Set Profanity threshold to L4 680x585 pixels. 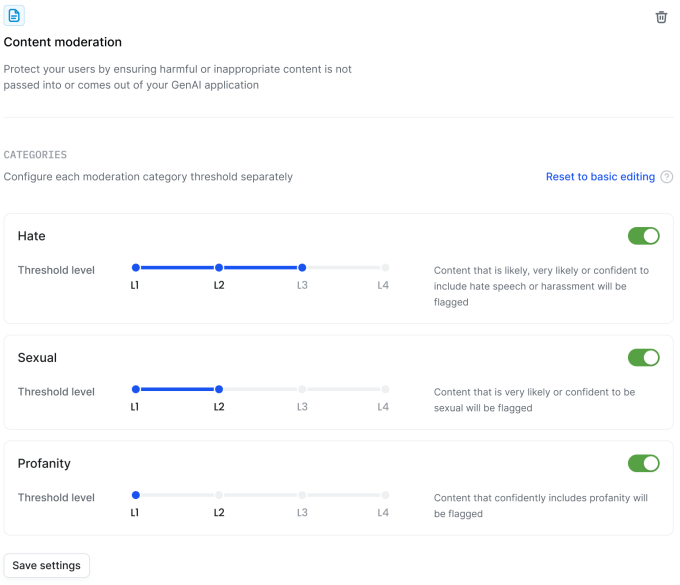(x=385, y=495)
